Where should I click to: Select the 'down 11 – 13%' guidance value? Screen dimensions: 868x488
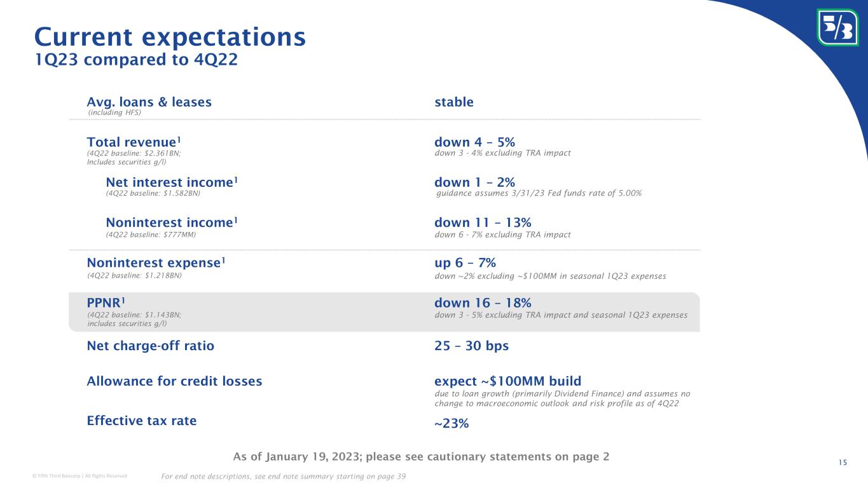483,222
